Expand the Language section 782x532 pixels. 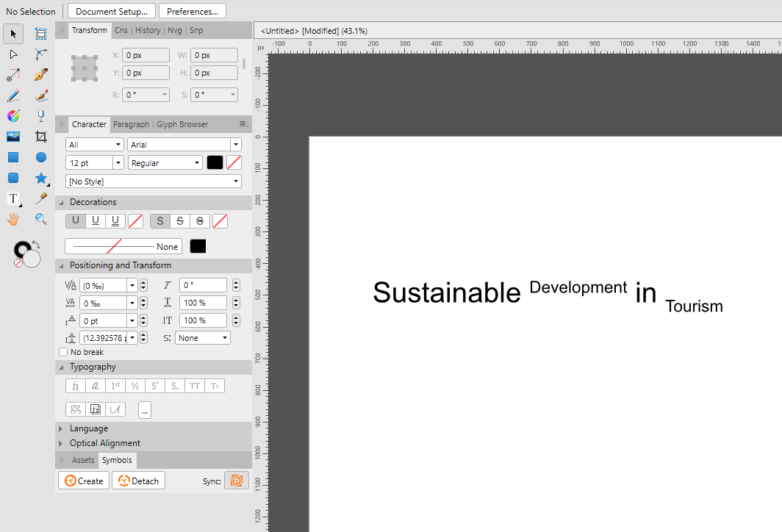61,429
